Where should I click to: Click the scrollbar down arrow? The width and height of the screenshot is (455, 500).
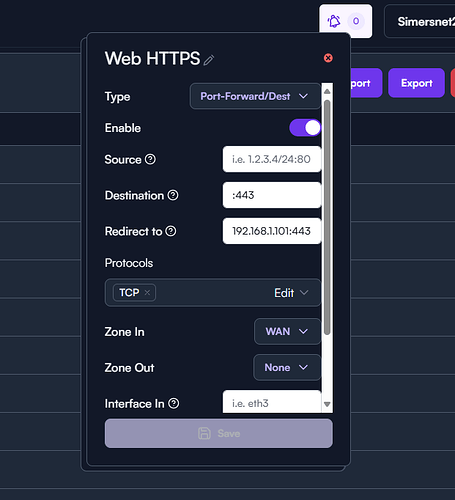click(x=327, y=404)
